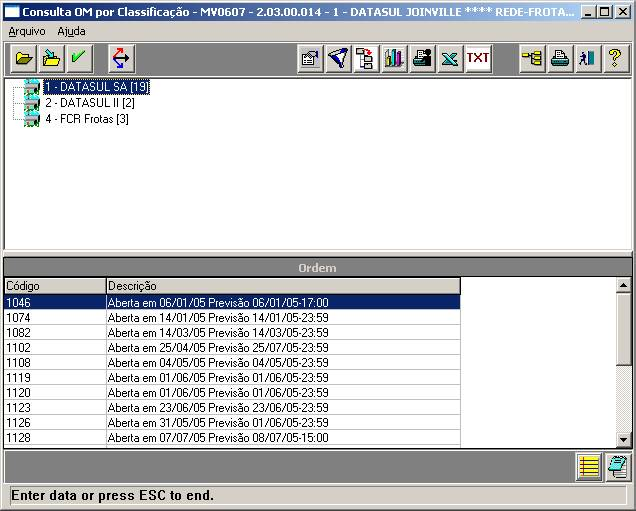Screen dimensions: 636x511
Task: Export to TXT file icon
Action: click(x=478, y=59)
